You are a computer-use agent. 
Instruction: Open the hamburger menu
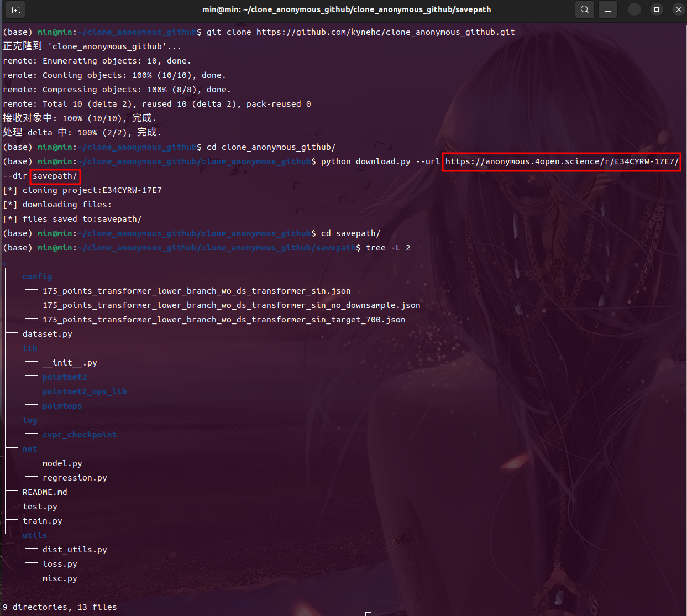point(607,9)
